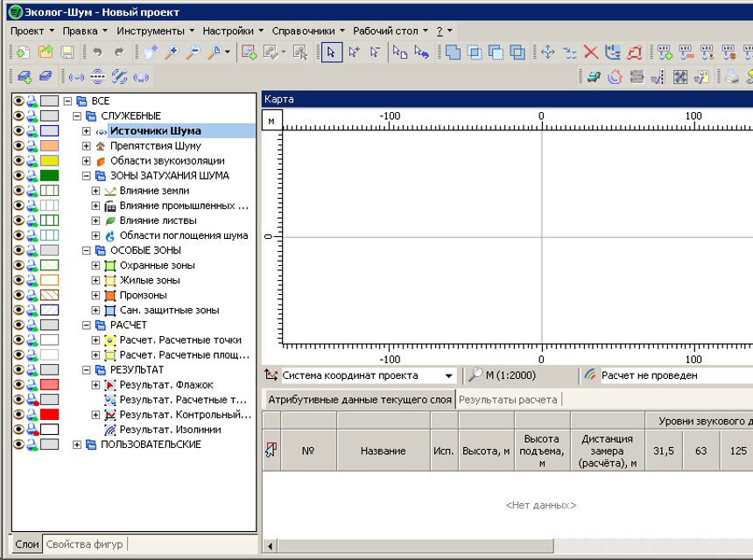The image size is (753, 560).
Task: Click the house noise calculation icon
Action: point(616,77)
